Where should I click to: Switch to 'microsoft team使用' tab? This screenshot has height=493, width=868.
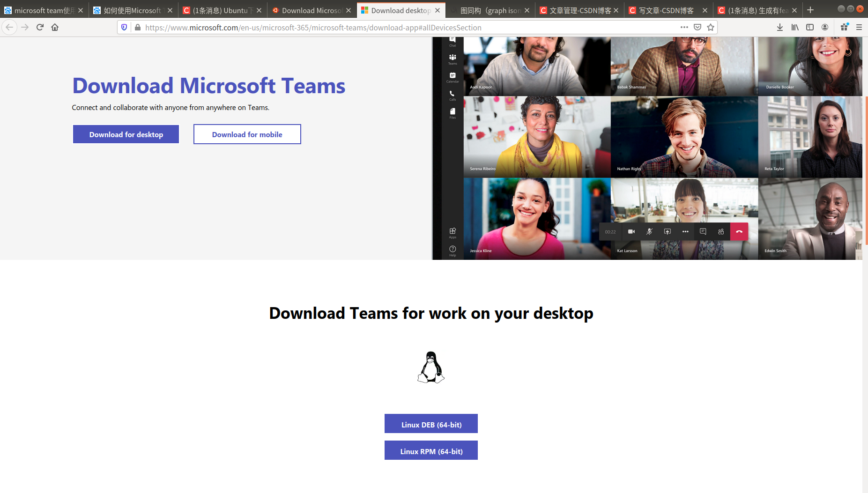click(x=44, y=10)
